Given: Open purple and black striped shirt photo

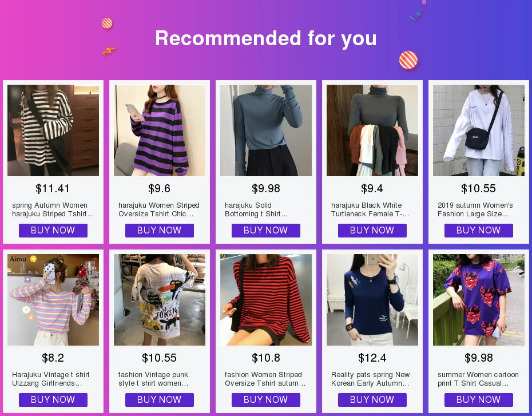Looking at the screenshot, I should pos(160,130).
